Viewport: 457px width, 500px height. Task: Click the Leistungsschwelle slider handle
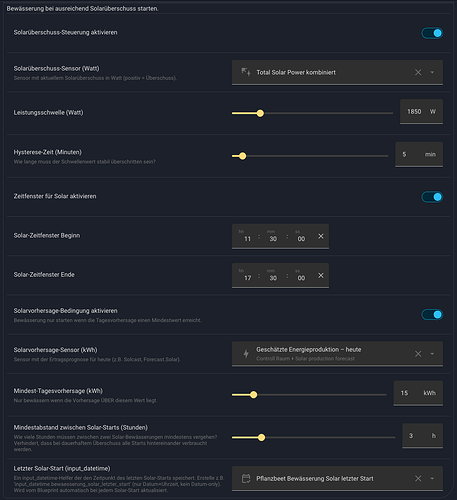coord(260,113)
